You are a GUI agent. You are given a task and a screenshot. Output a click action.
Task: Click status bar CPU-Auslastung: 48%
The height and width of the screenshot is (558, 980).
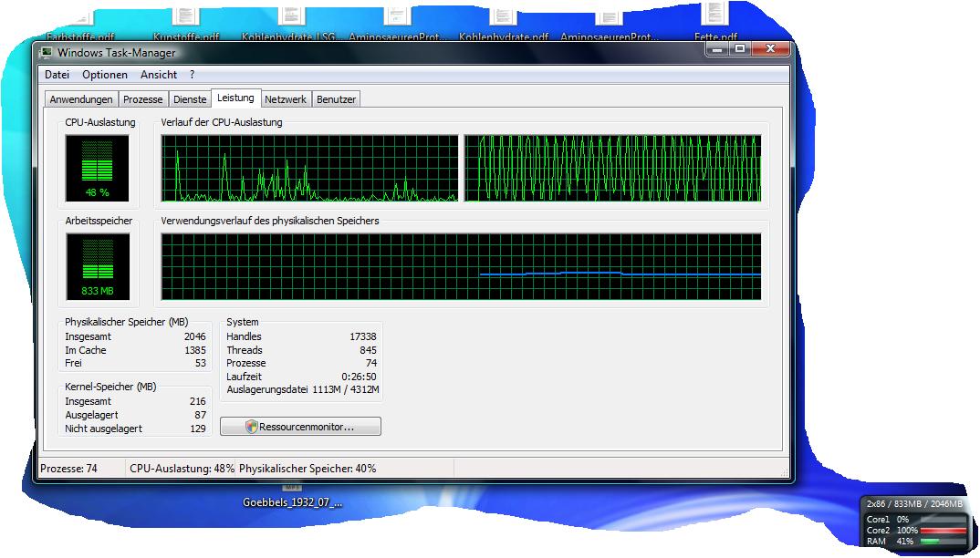[182, 469]
